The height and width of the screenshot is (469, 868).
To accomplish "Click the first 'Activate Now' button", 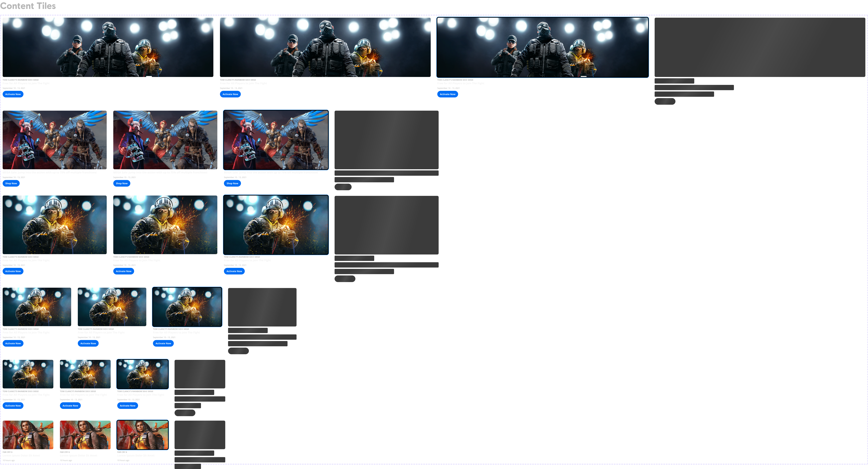I will 13,94.
